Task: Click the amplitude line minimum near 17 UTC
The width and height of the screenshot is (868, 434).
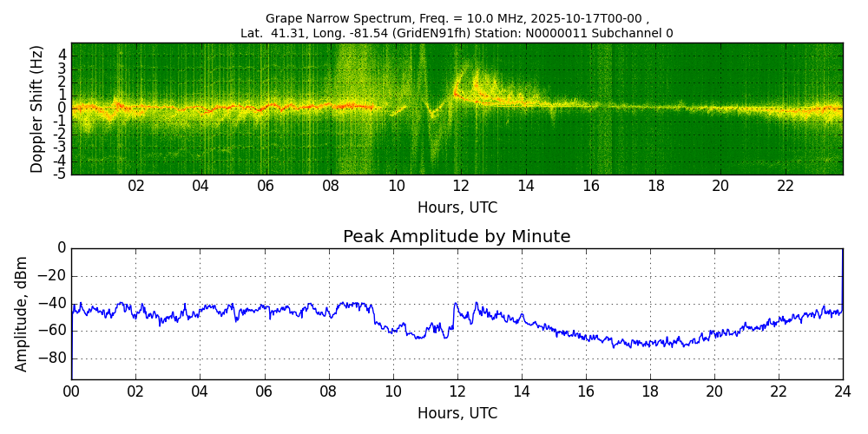Action: coord(614,347)
